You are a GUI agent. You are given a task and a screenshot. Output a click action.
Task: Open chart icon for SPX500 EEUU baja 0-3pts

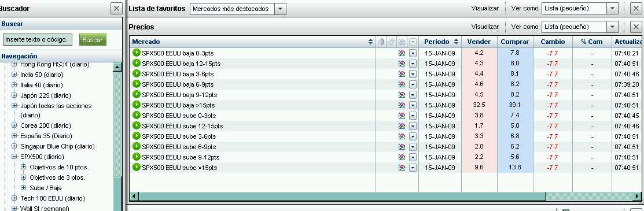tap(402, 53)
